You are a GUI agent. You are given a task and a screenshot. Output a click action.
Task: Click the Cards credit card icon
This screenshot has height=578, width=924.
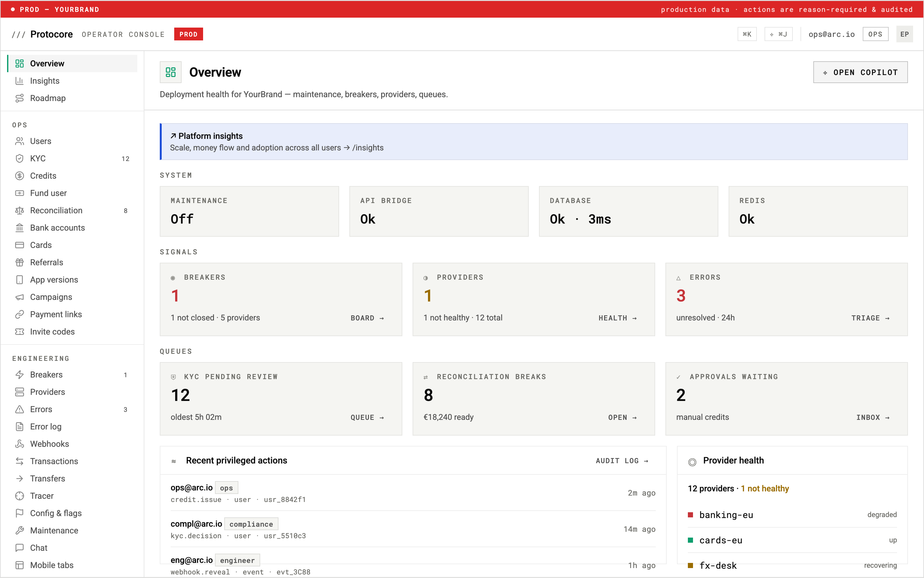20,245
